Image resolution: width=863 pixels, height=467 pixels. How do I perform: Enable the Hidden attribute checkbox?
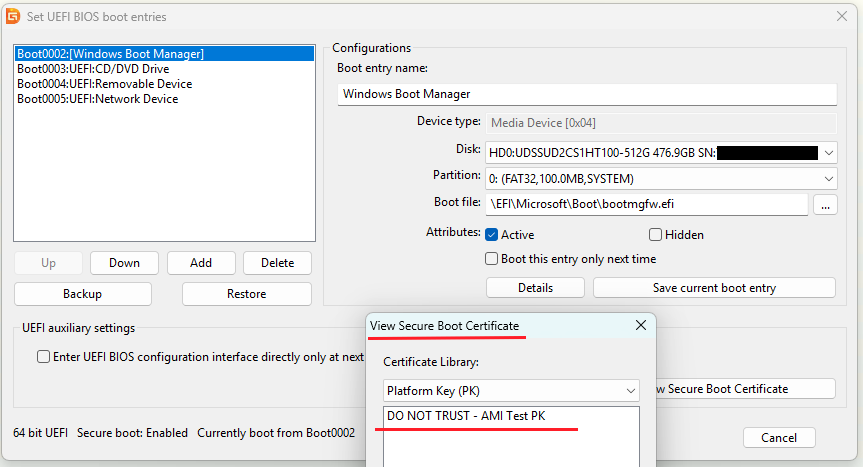tap(655, 235)
